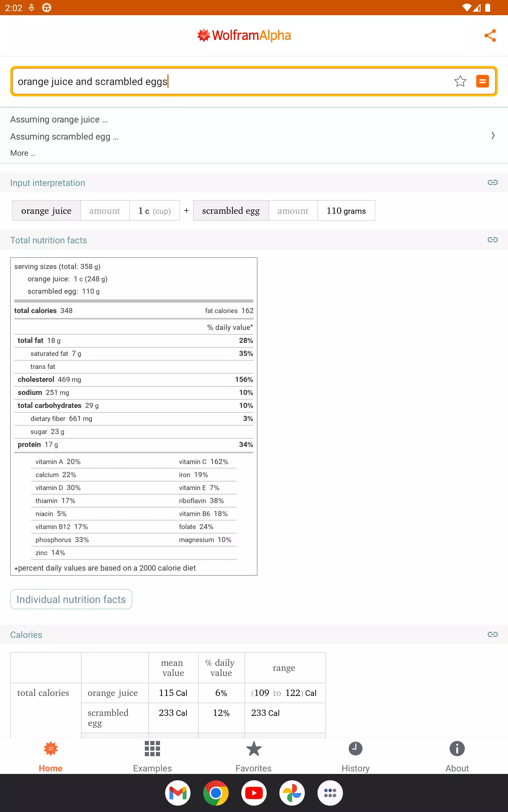
Task: Tap the Total nutrition facts heading
Action: click(x=49, y=240)
